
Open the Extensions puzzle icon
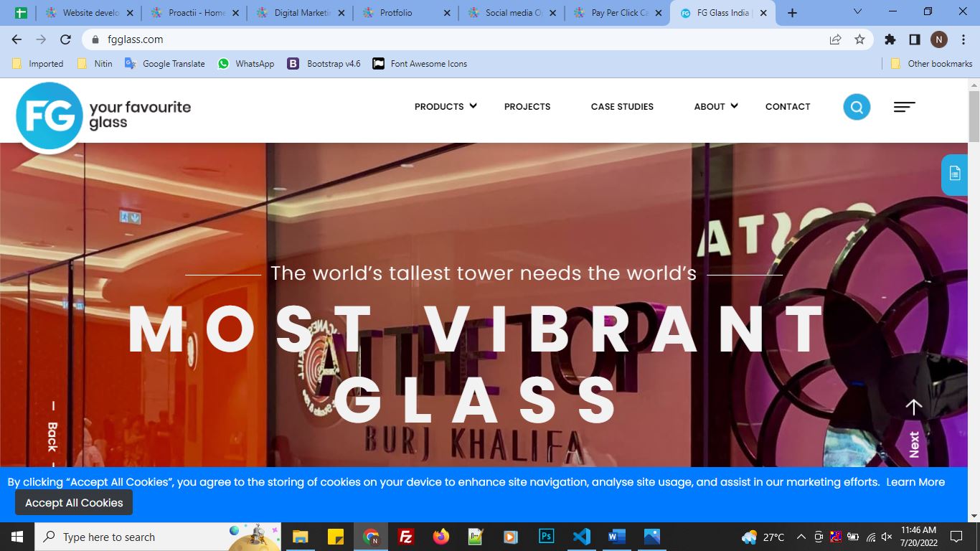click(890, 39)
